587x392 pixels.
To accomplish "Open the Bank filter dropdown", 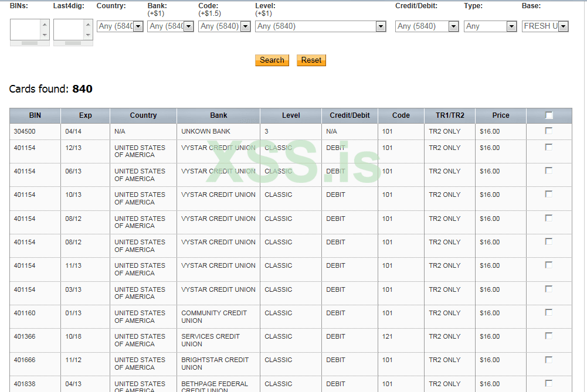I will (x=171, y=26).
